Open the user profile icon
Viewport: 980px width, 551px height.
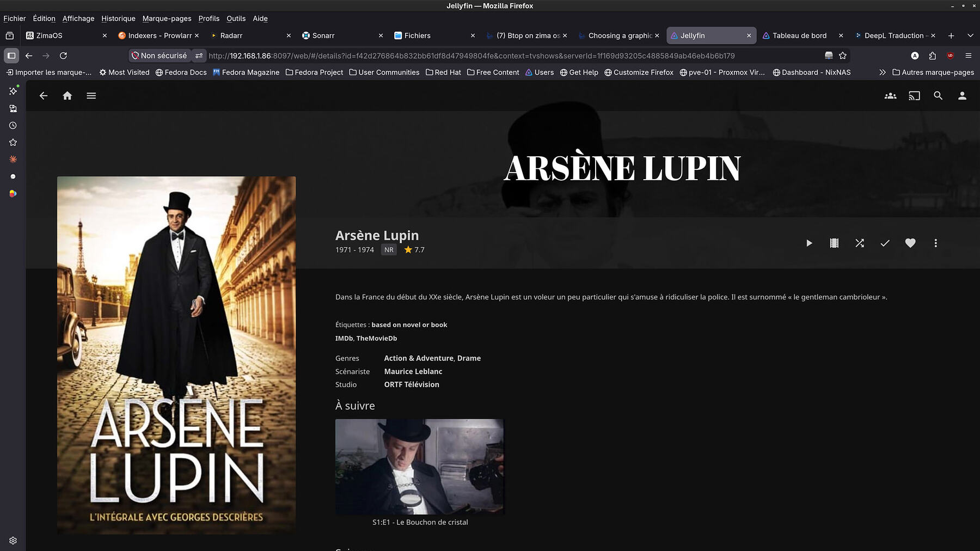pos(962,96)
